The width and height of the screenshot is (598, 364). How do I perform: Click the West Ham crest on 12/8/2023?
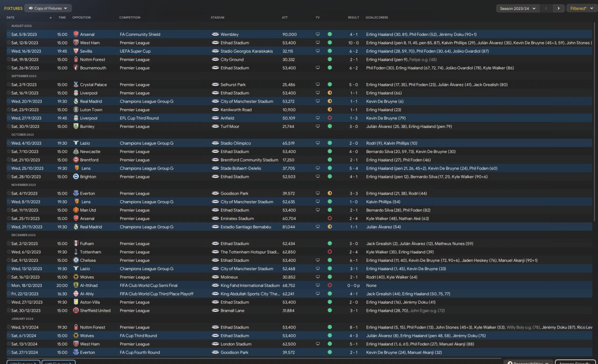click(76, 43)
